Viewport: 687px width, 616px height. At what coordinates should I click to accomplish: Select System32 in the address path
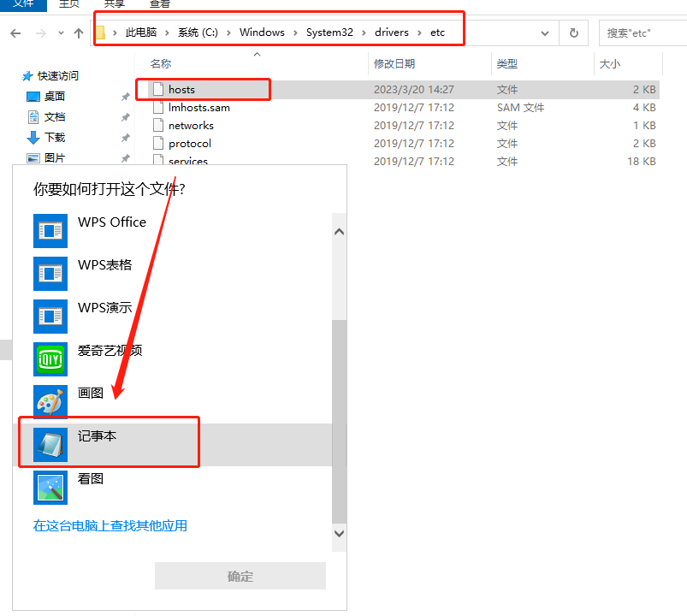click(329, 33)
